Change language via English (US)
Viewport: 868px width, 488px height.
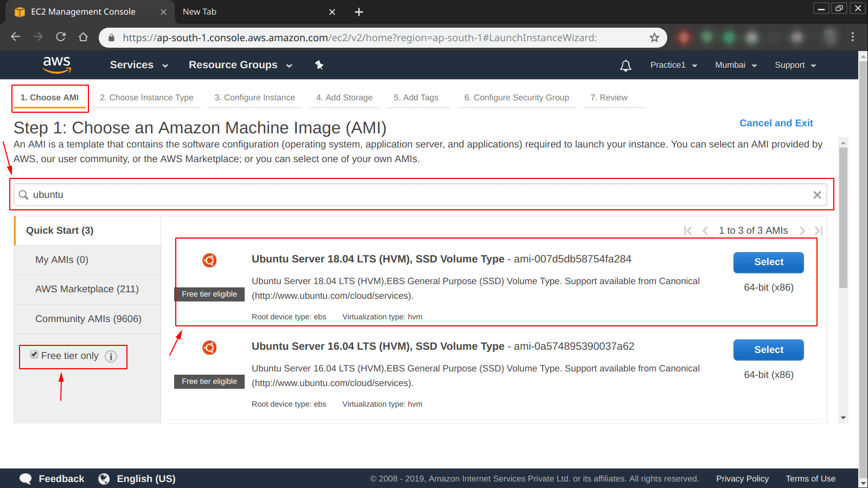click(146, 479)
